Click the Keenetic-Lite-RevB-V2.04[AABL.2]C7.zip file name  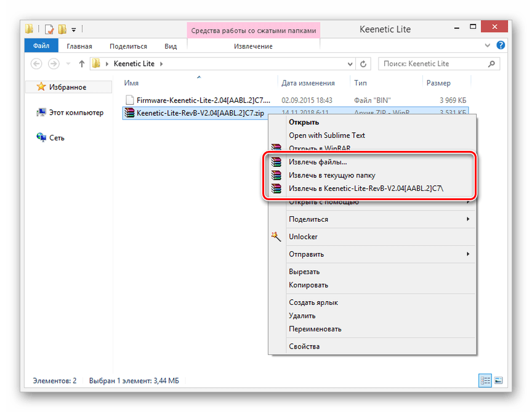200,113
